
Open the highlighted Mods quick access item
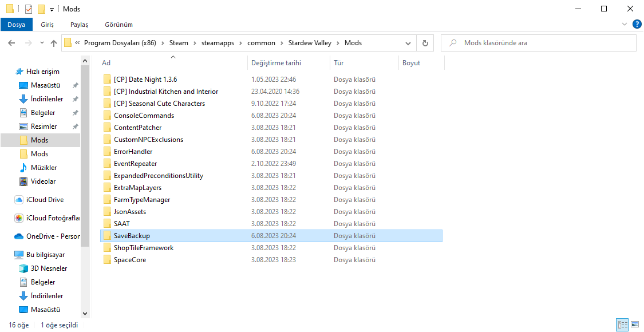tap(39, 140)
